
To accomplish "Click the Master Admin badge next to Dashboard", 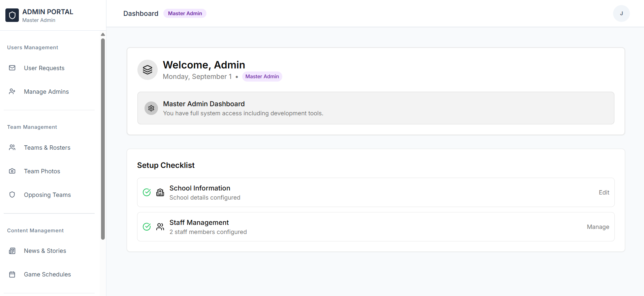I will (185, 13).
